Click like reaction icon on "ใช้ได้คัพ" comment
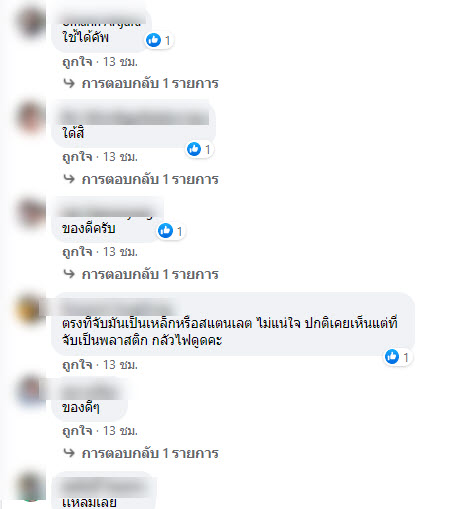This screenshot has height=509, width=449. tap(154, 40)
